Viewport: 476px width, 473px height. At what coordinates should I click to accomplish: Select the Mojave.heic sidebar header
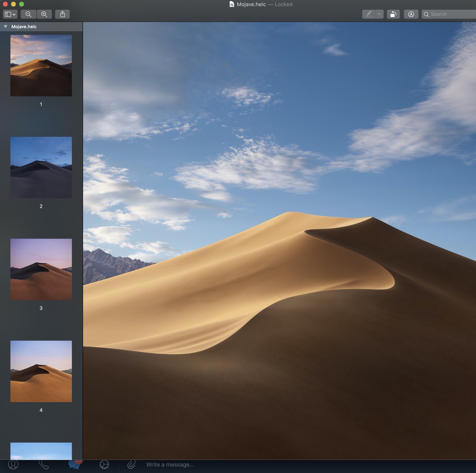coord(41,27)
